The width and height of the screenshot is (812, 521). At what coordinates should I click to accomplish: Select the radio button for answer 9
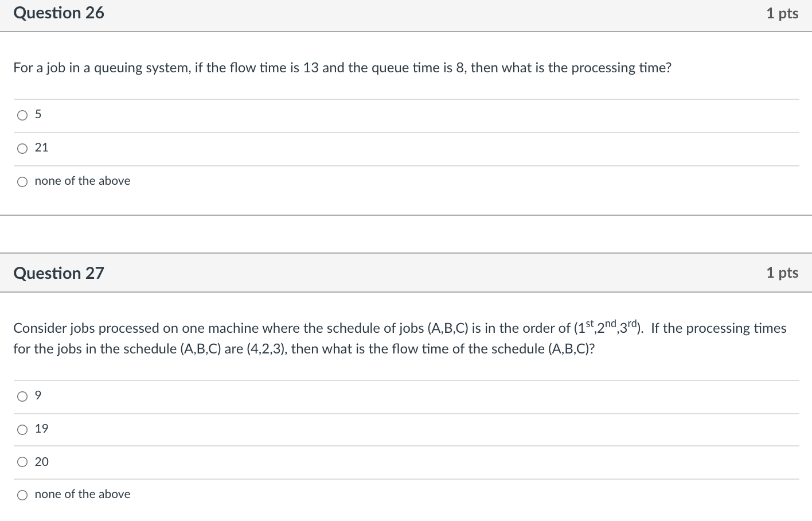click(x=22, y=395)
